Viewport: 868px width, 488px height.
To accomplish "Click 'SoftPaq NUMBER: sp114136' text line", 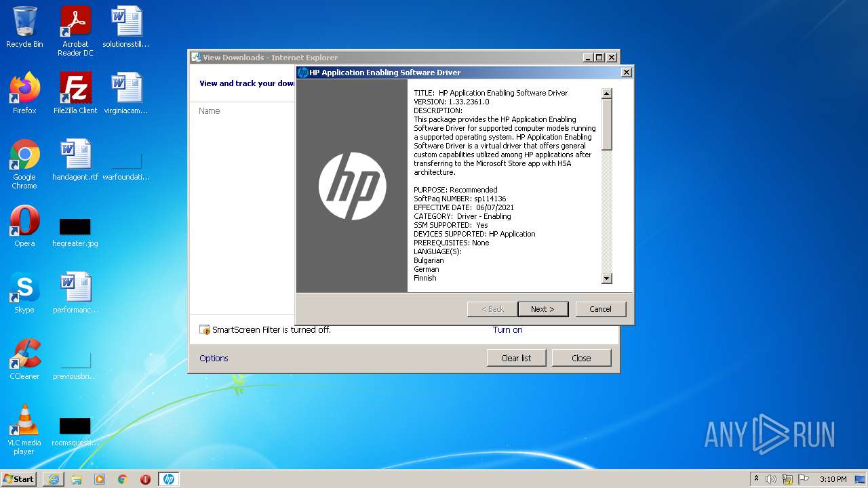I will pos(460,199).
